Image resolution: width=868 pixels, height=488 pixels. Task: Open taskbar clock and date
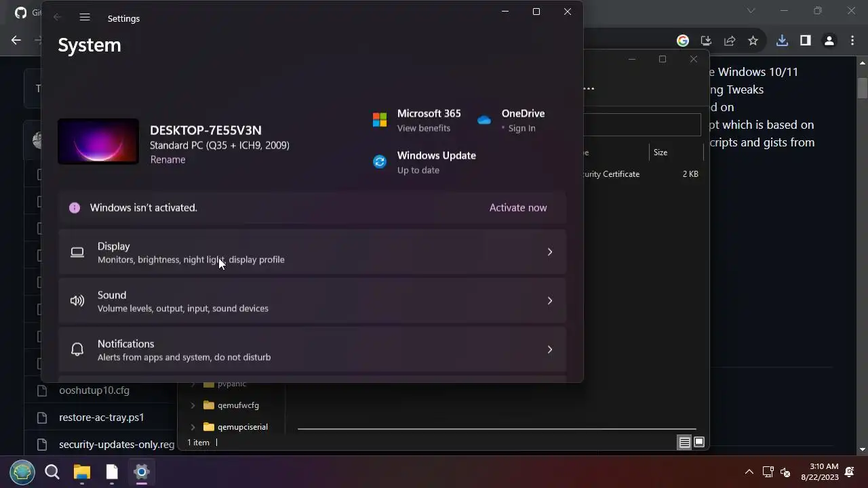[820, 472]
